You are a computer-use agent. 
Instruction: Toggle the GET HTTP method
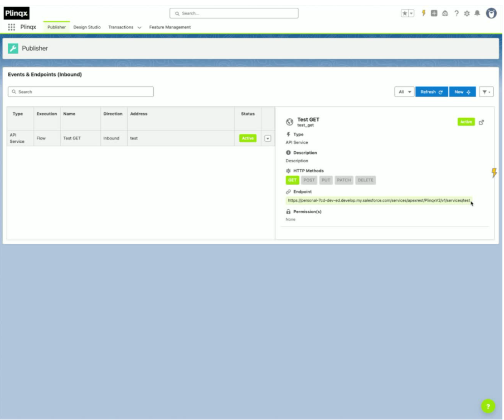pyautogui.click(x=292, y=180)
